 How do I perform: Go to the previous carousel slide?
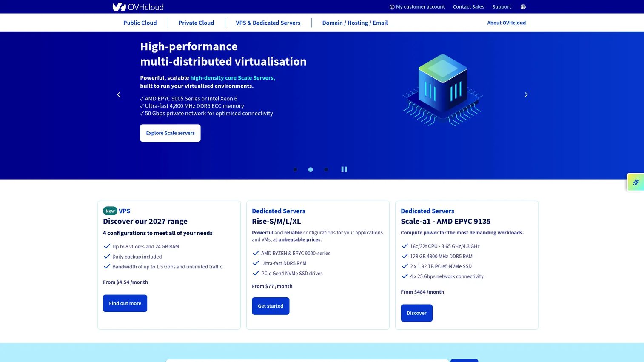click(119, 94)
